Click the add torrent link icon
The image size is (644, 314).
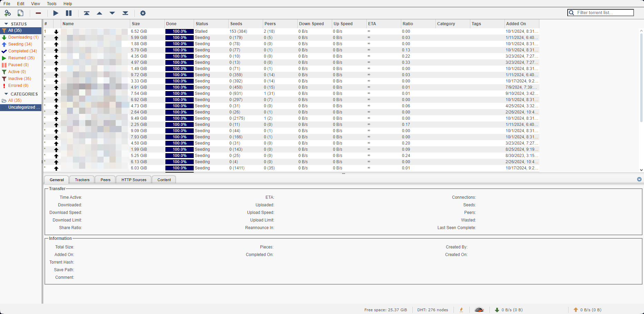tap(8, 13)
